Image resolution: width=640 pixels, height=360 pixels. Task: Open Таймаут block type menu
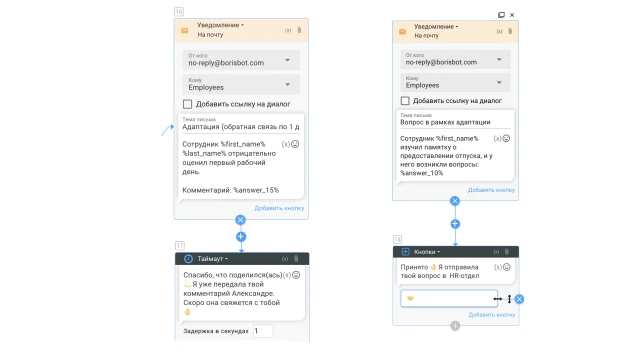click(x=213, y=259)
